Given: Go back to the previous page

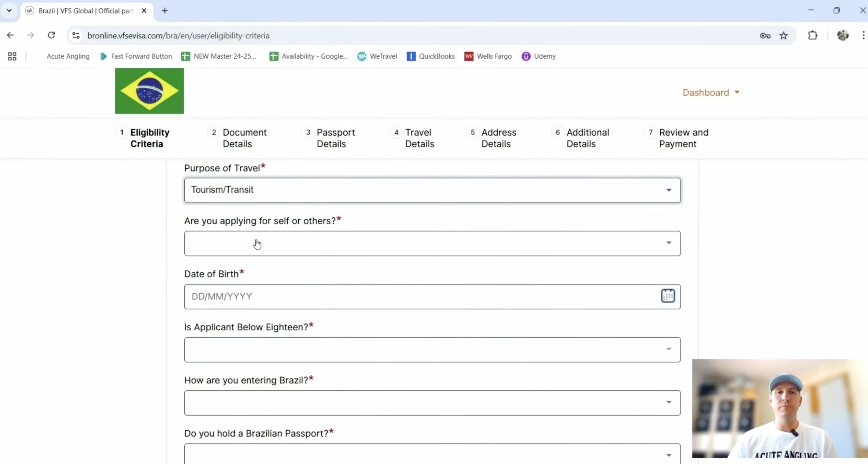Looking at the screenshot, I should 10,35.
